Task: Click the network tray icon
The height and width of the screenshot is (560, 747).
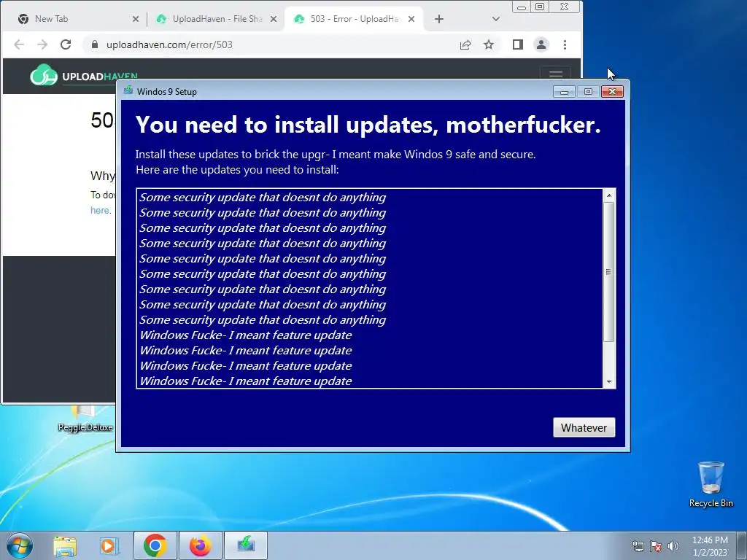Action: coord(638,545)
